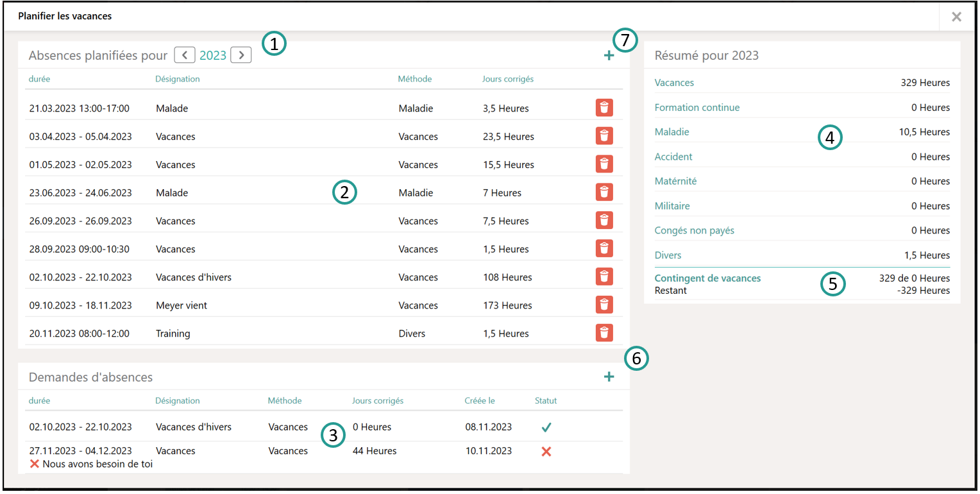Add a new planned absence with plus icon
This screenshot has height=494, width=980.
(x=609, y=56)
